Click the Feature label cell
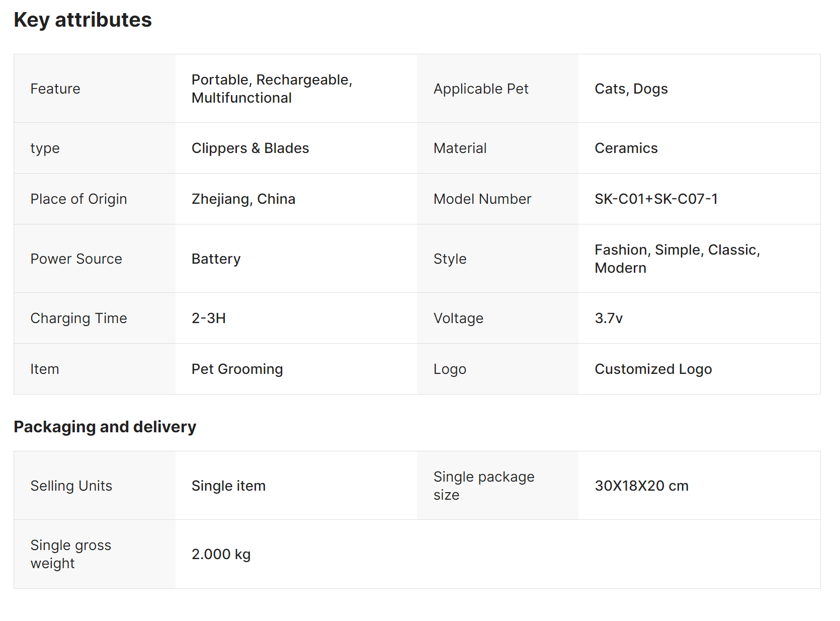 point(55,89)
